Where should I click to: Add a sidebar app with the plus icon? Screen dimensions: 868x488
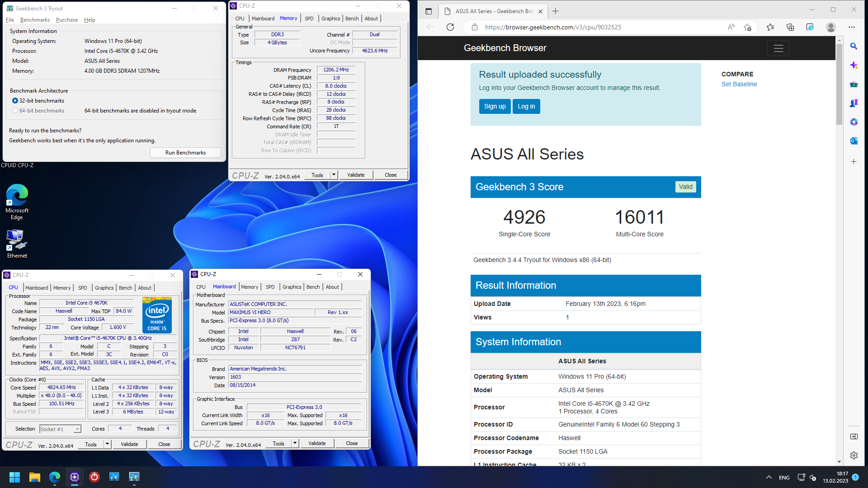(x=854, y=161)
